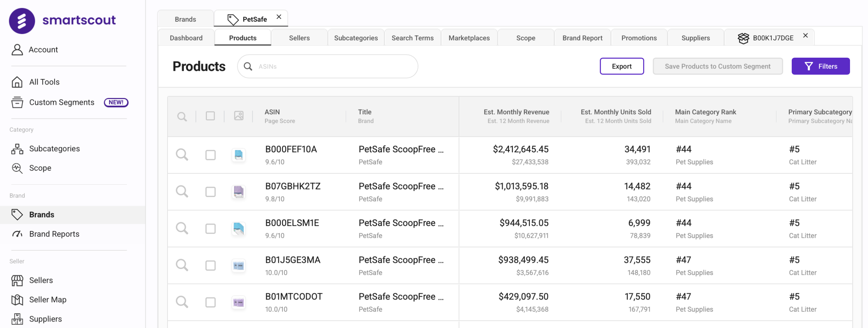The image size is (868, 328).
Task: Open the Brand Report tab
Action: [583, 38]
